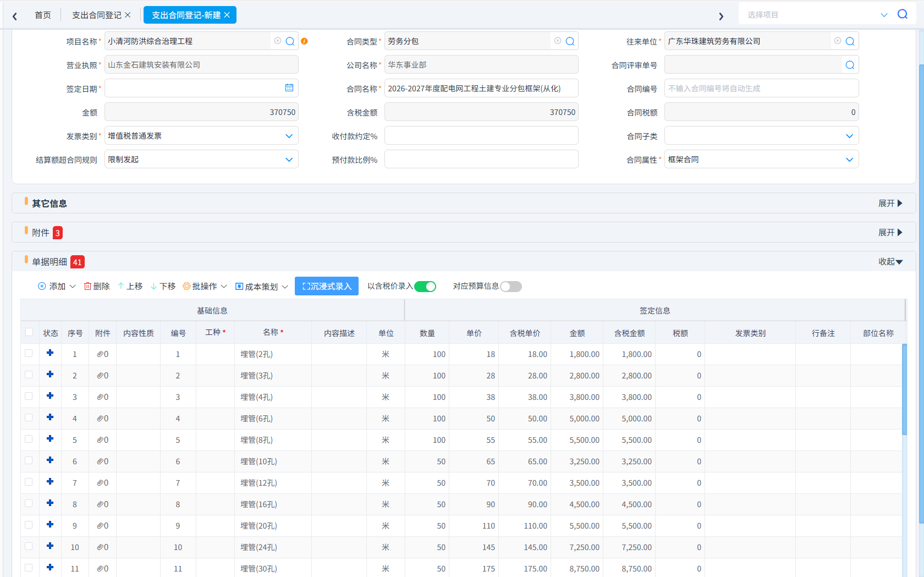Click the orange info icon beside 项目名称
Viewport: 924px width, 577px height.
pos(304,41)
